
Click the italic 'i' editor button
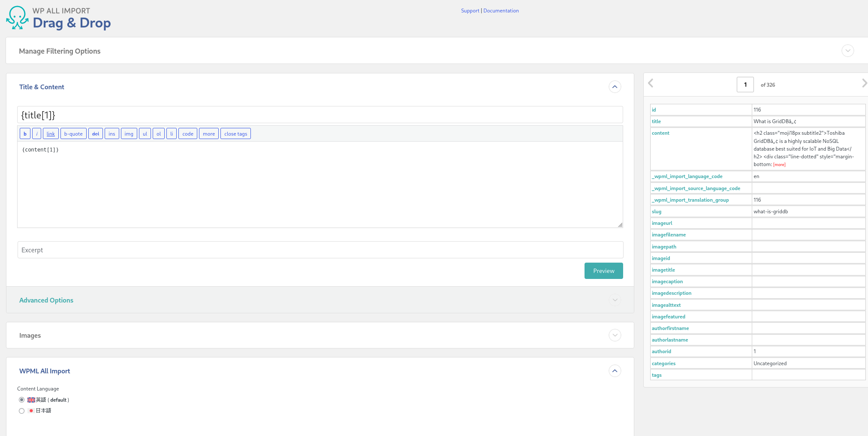click(37, 134)
